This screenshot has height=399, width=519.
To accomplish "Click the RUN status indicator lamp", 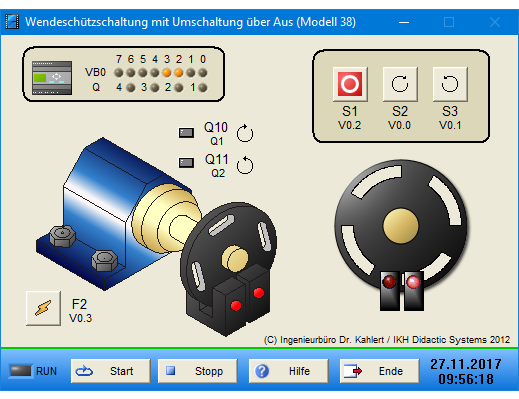I will click(21, 371).
